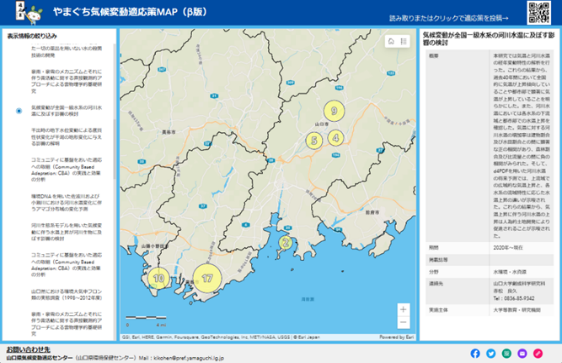
Task: Click the 山陽小野田市 label on the map
Action: click(154, 246)
